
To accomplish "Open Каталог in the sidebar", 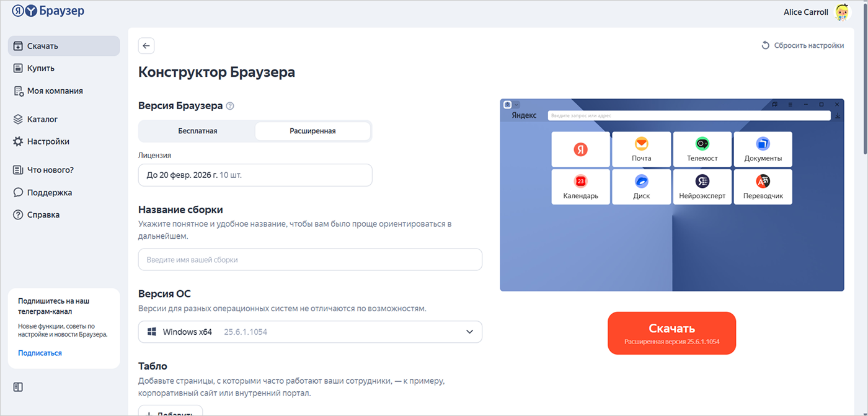I will coord(64,119).
